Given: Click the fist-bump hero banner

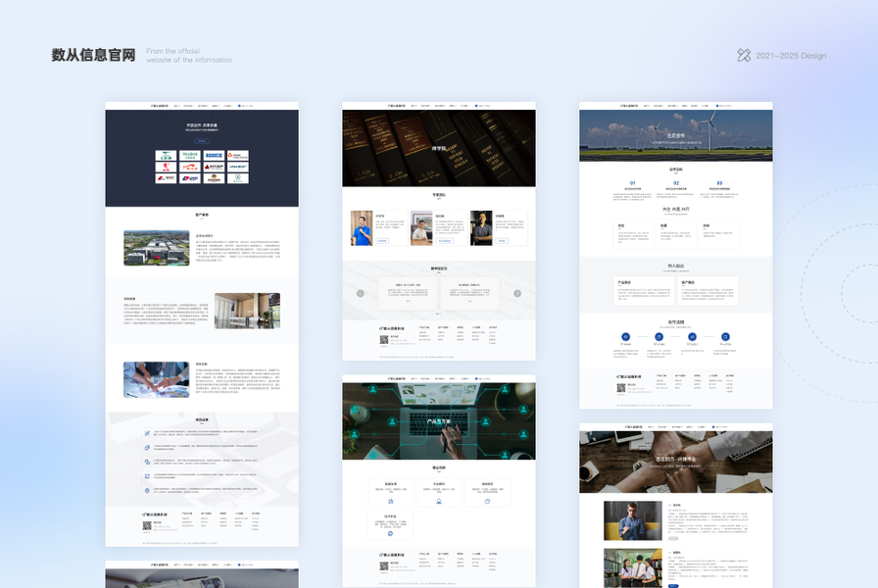Looking at the screenshot, I should point(676,462).
